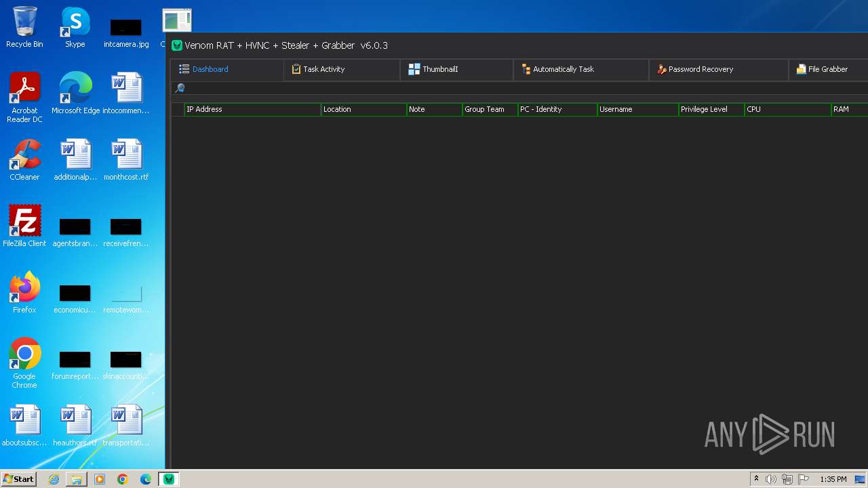Open the Windows Start menu
Image resolution: width=868 pixels, height=488 pixels.
tap(18, 479)
